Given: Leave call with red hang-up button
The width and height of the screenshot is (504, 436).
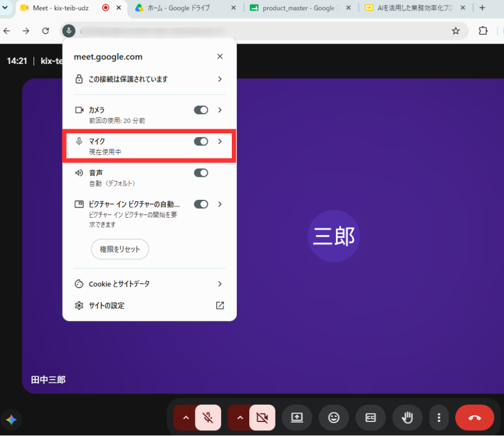Looking at the screenshot, I should 475,418.
